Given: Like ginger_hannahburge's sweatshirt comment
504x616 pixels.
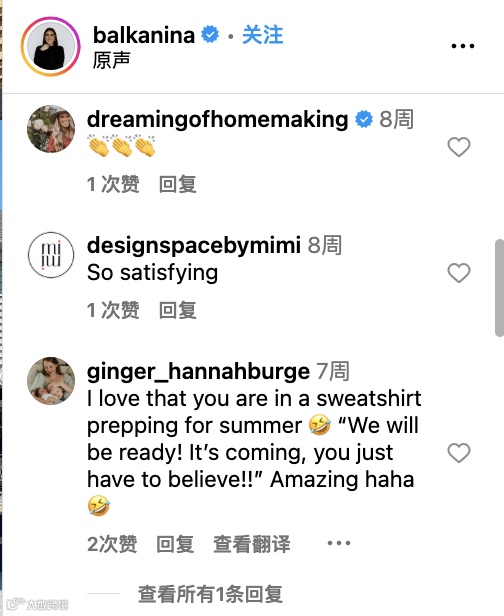Looking at the screenshot, I should click(x=458, y=453).
